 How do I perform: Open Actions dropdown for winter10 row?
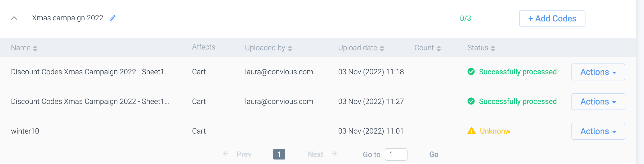(x=598, y=131)
